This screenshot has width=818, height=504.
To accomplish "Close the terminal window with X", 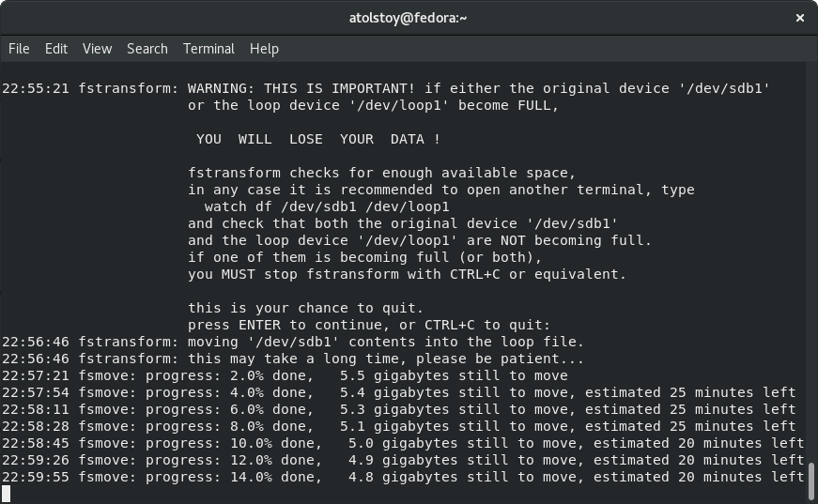I will [x=800, y=18].
